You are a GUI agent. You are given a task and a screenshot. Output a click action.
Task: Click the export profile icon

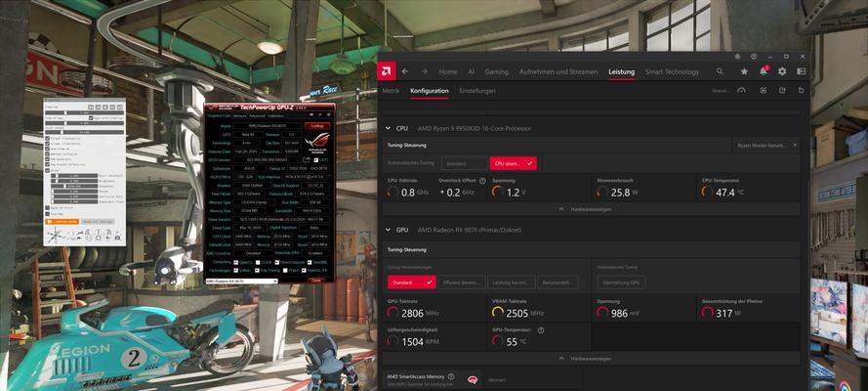coord(782,90)
